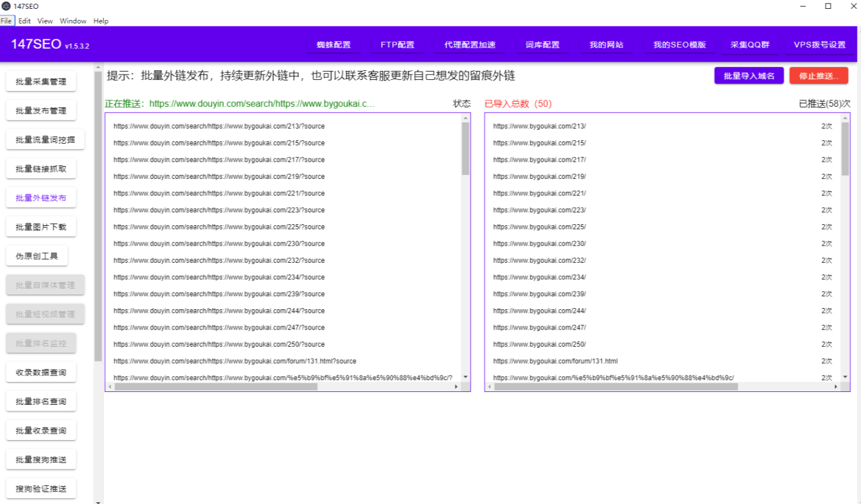Click sidebar scroll-up arrow
The width and height of the screenshot is (861, 504).
98,67
